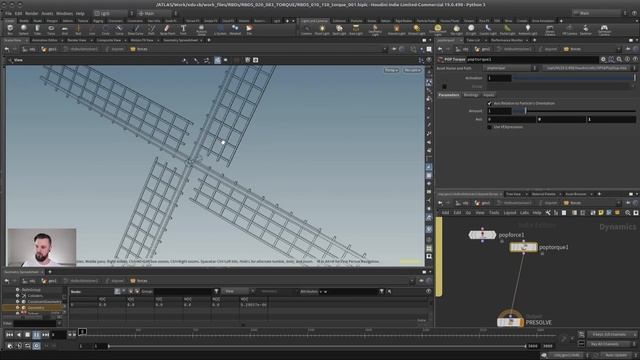Add an Area Light from shelf

point(356,29)
